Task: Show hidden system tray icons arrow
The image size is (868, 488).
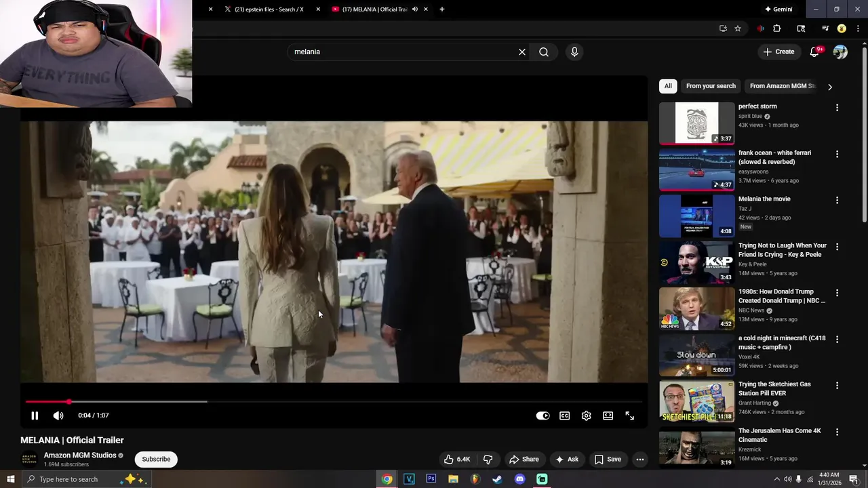Action: click(776, 479)
